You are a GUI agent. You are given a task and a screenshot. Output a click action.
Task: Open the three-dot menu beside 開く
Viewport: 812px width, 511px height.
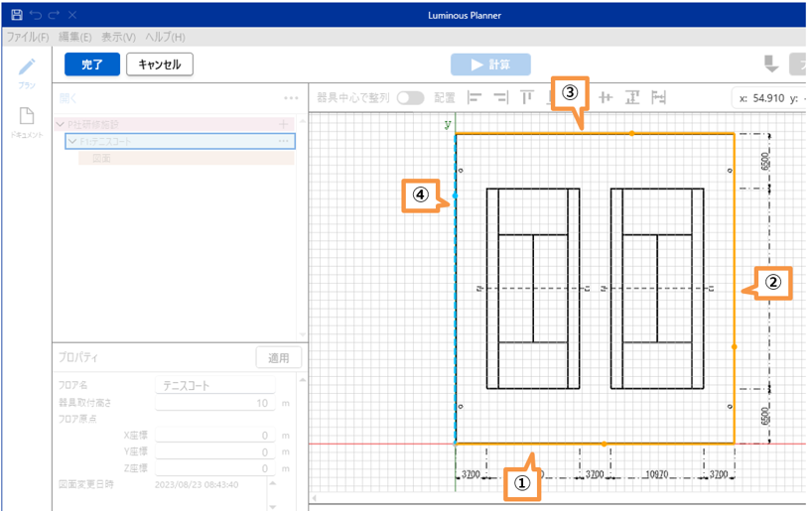tap(291, 98)
